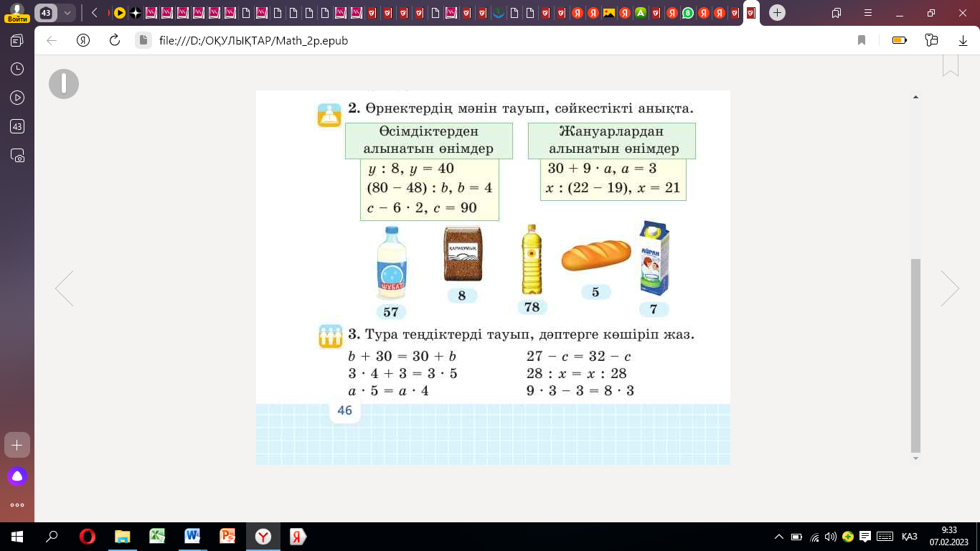Switch to the tab with the green 8 icon
The image size is (980, 551).
tap(688, 13)
